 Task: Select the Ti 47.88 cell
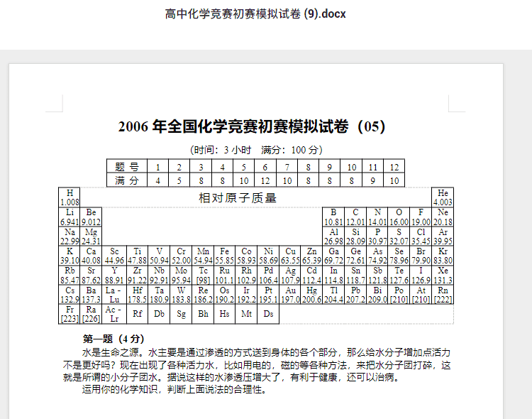[x=137, y=256]
